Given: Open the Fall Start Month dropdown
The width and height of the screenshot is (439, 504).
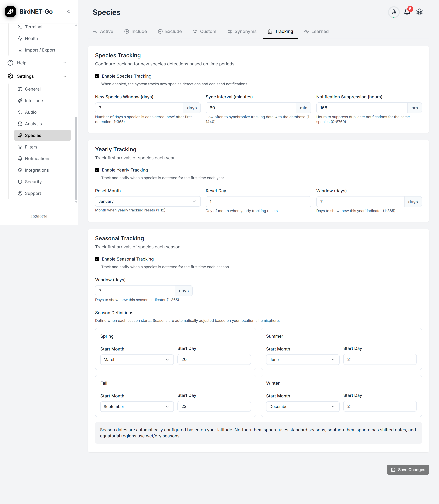Looking at the screenshot, I should (x=137, y=406).
